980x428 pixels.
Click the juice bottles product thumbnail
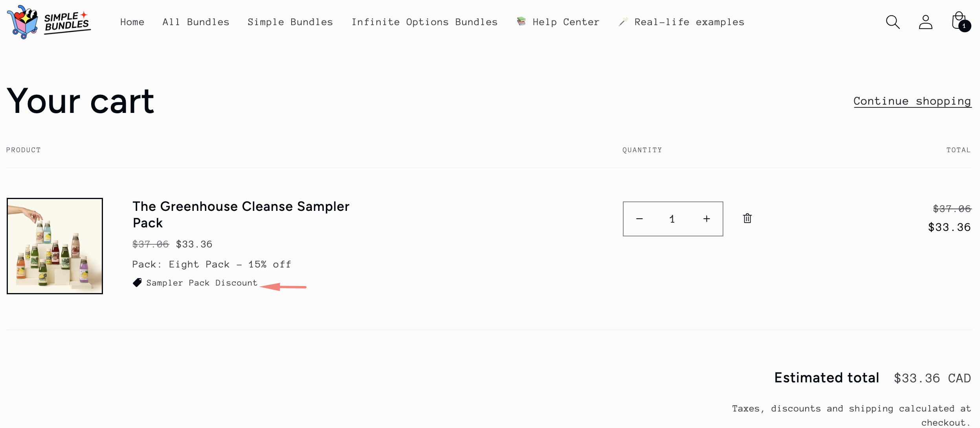pos(55,246)
